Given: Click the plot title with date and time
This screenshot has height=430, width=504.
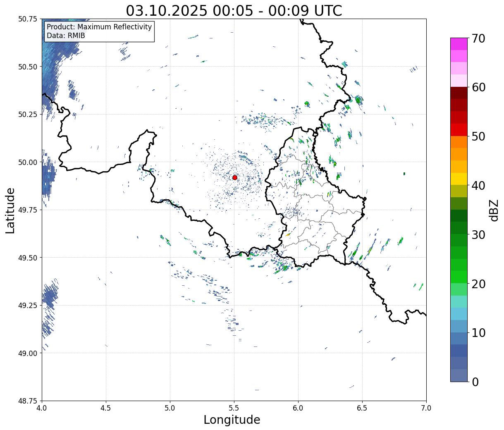Looking at the screenshot, I should [234, 11].
